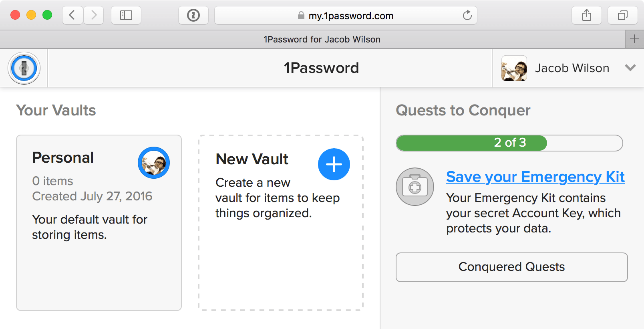Expand the Jacob Wilson account menu
Viewport: 644px width, 329px height.
630,68
